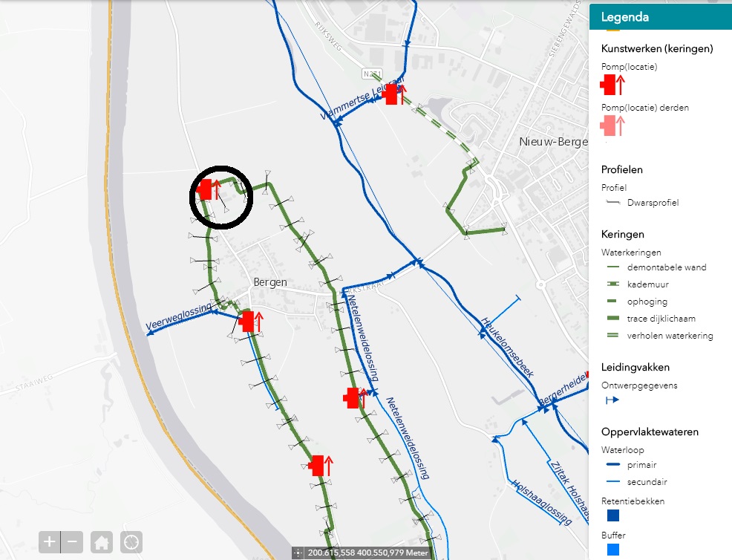Click the my-location compass button
Viewport: 732px width, 560px height.
[131, 541]
